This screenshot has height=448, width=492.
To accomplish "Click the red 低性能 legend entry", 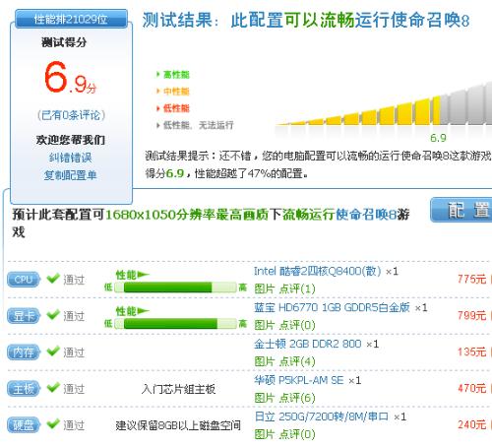I will pos(173,108).
